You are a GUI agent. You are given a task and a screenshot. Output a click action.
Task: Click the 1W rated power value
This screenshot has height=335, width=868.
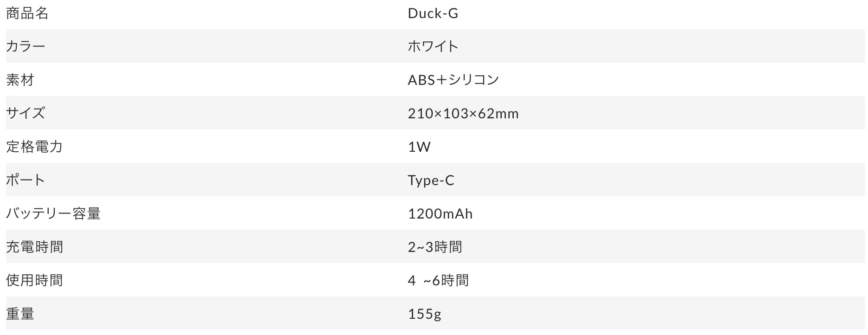[419, 147]
